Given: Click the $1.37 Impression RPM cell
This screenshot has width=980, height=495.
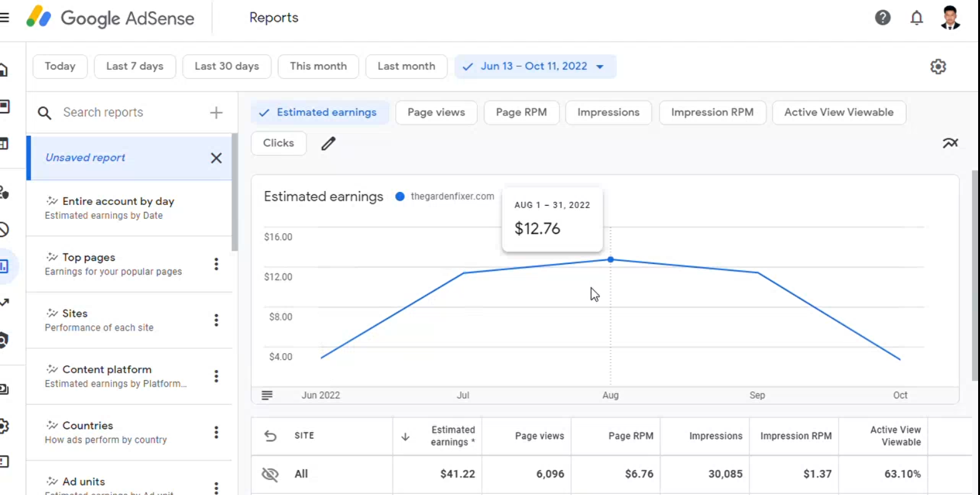Looking at the screenshot, I should 817,474.
